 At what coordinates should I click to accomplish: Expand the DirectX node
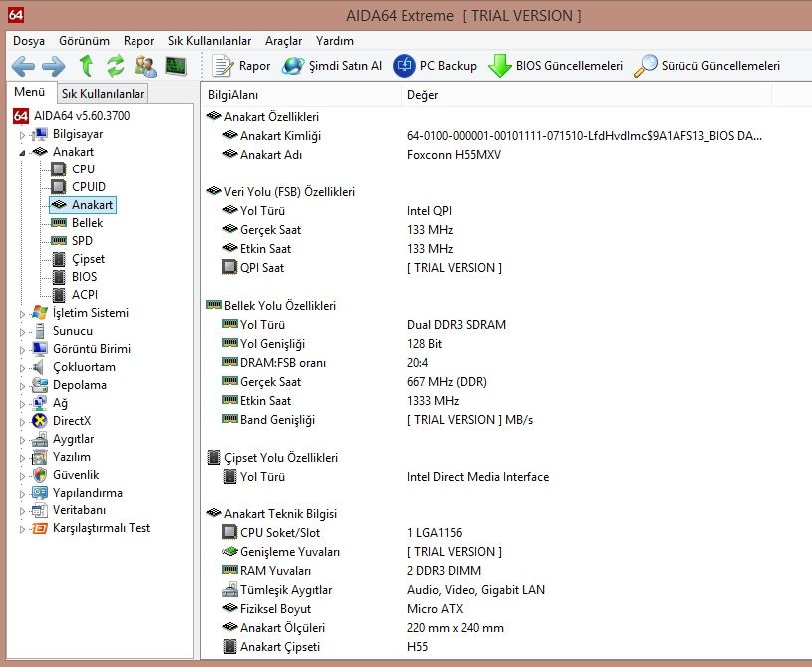(x=22, y=422)
